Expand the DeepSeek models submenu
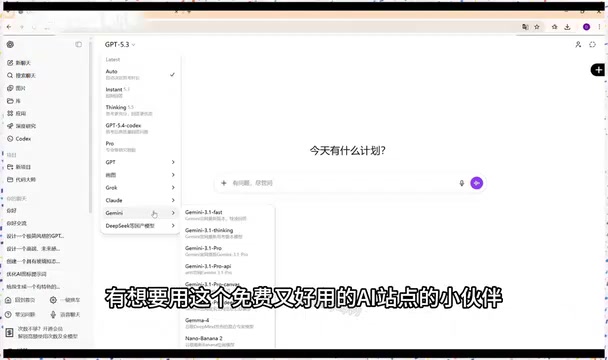The image size is (608, 360). [x=140, y=225]
